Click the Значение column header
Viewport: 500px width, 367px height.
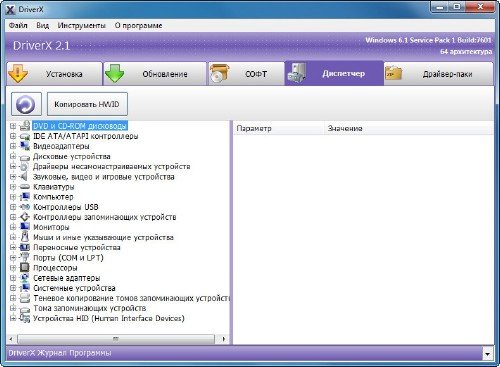pos(409,128)
